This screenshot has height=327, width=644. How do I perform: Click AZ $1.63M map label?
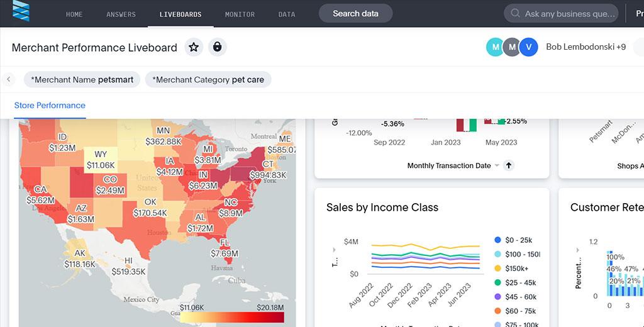click(x=81, y=214)
